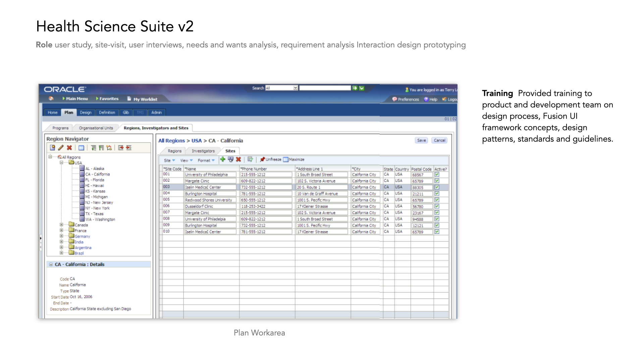
Task: Open the Design tab
Action: (86, 113)
